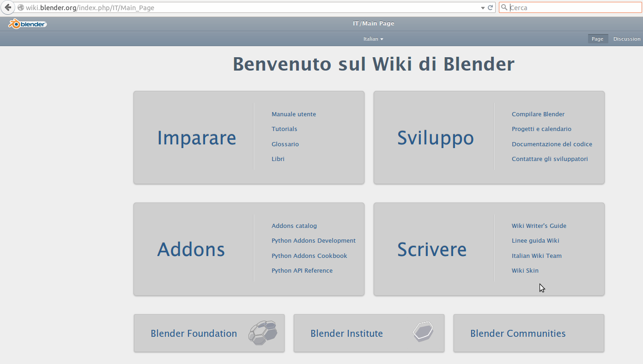Open the address bar history dropdown

(482, 7)
